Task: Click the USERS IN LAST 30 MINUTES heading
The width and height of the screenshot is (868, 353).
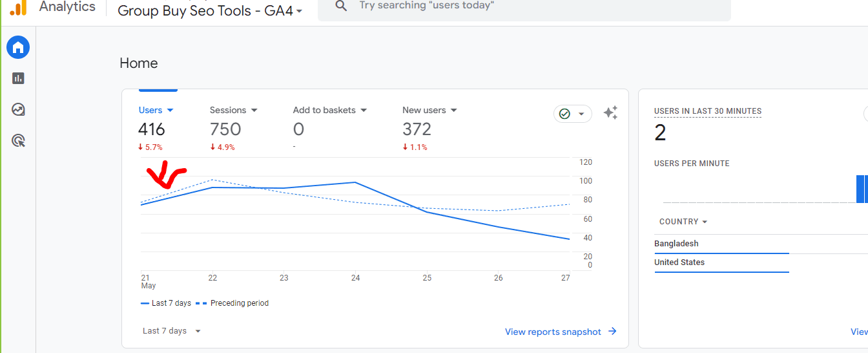Action: click(x=708, y=111)
